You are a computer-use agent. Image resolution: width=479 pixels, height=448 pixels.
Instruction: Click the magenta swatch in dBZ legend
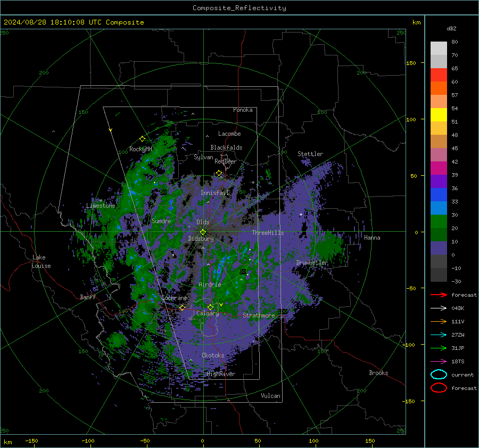[x=439, y=168]
